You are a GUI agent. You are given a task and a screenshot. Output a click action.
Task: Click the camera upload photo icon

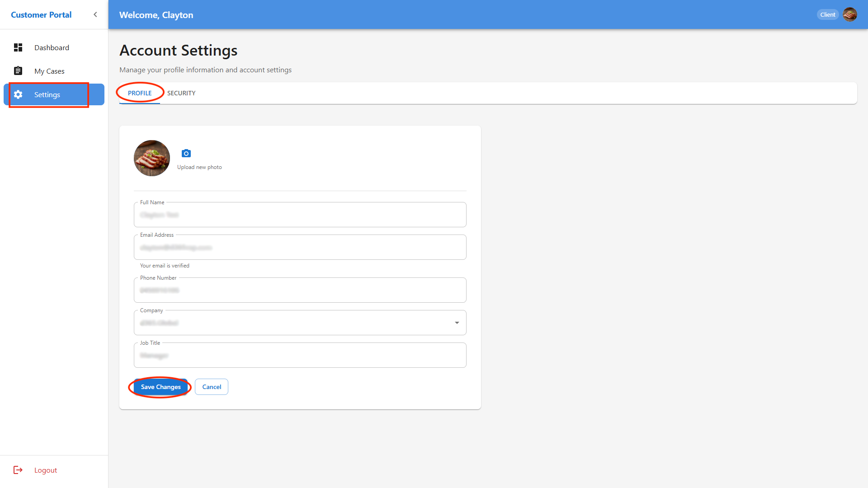(186, 154)
